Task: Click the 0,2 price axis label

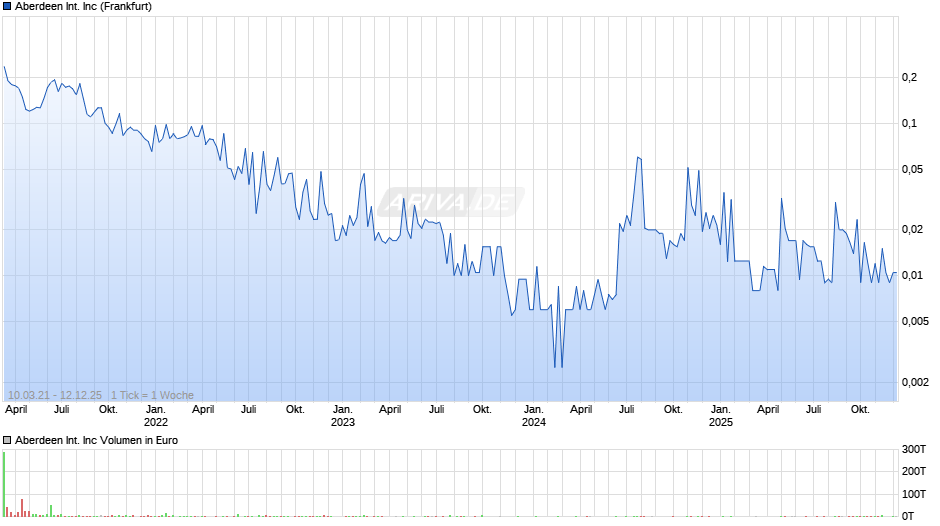Action: point(909,77)
